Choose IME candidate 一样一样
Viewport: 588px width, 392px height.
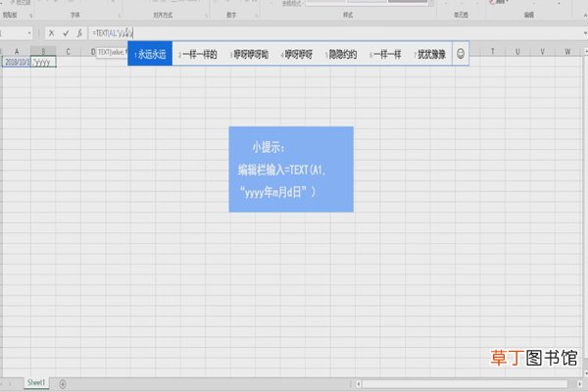385,54
